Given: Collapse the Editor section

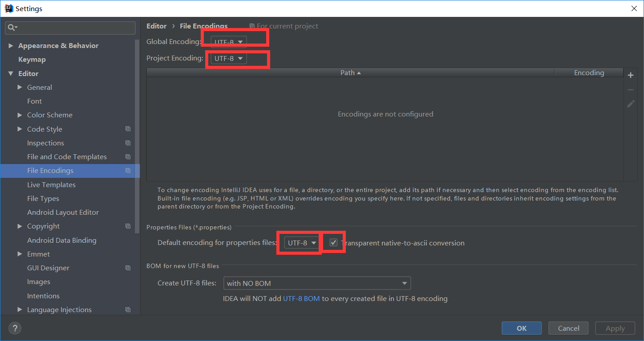Looking at the screenshot, I should (x=11, y=74).
